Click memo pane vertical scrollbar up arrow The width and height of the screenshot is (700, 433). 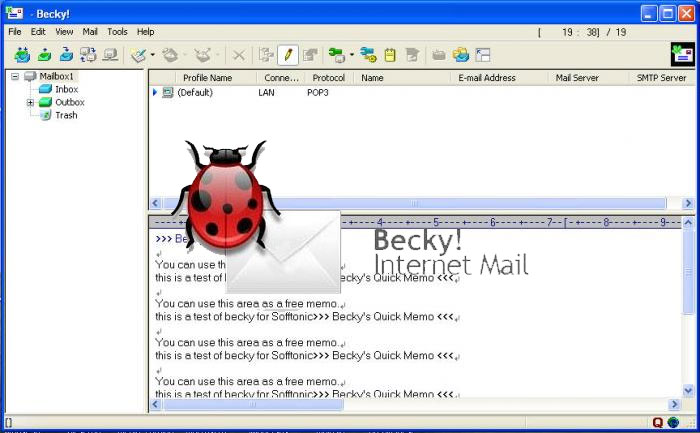688,222
